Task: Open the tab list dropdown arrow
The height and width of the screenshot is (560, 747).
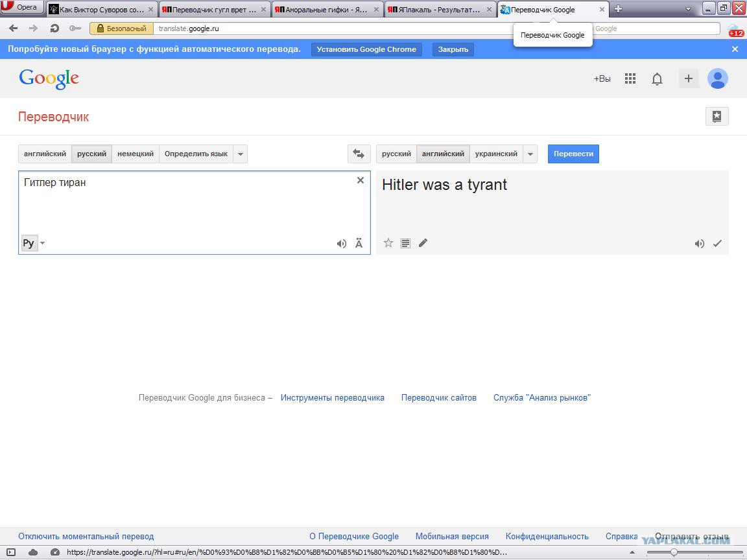Action: coord(688,9)
